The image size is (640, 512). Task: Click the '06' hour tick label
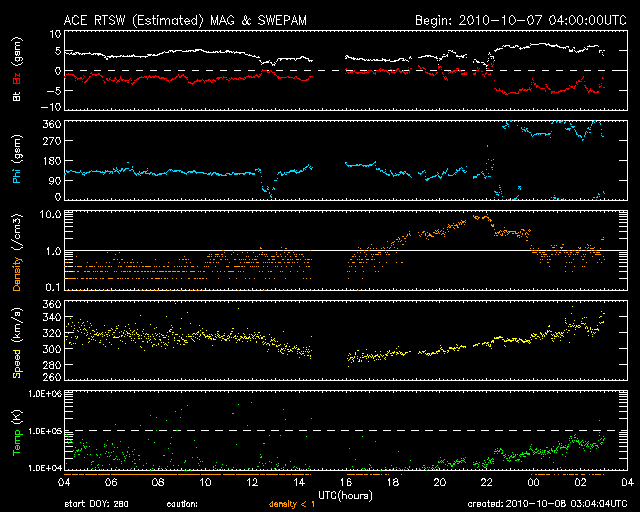[111, 482]
